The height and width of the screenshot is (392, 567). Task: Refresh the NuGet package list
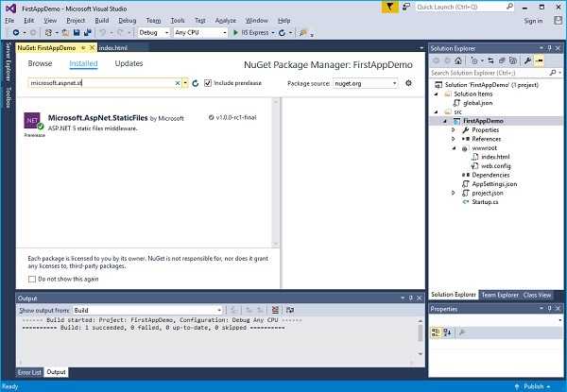point(196,83)
